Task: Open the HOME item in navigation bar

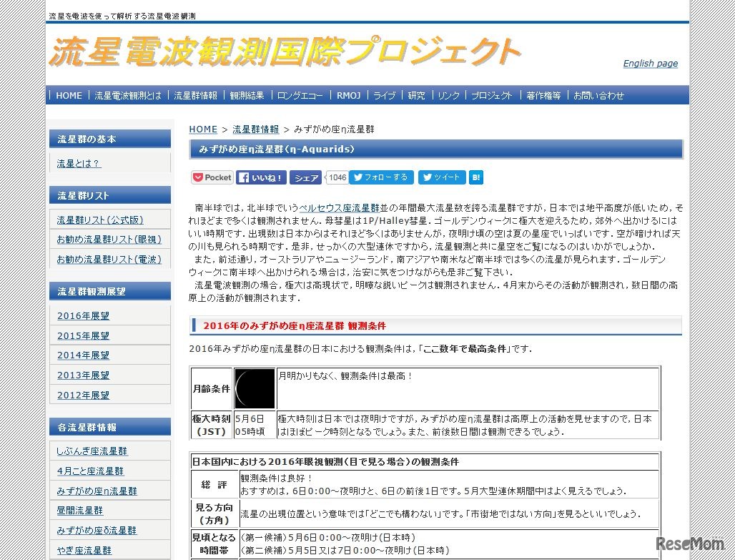Action: coord(69,95)
